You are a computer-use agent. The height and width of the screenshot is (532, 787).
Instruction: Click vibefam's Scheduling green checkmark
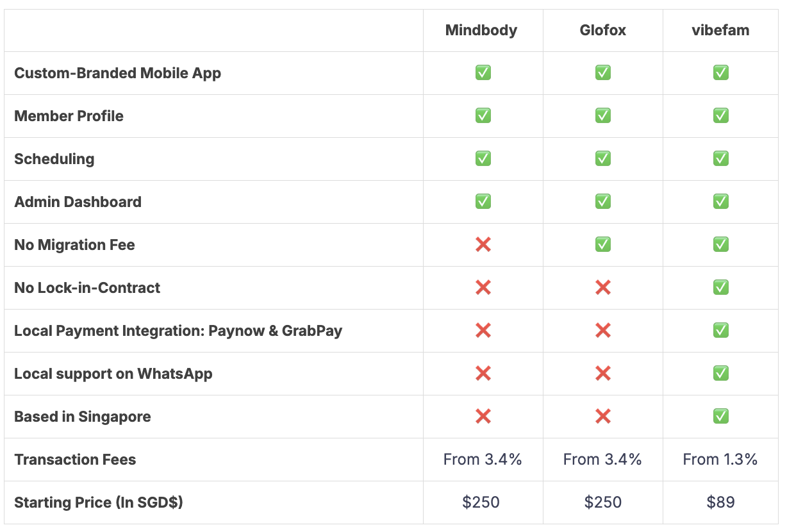click(720, 159)
